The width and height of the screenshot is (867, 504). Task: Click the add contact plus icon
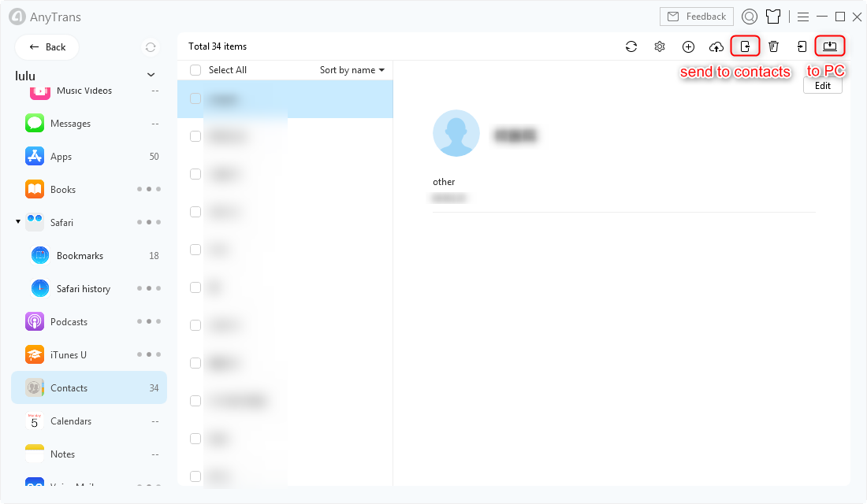688,46
